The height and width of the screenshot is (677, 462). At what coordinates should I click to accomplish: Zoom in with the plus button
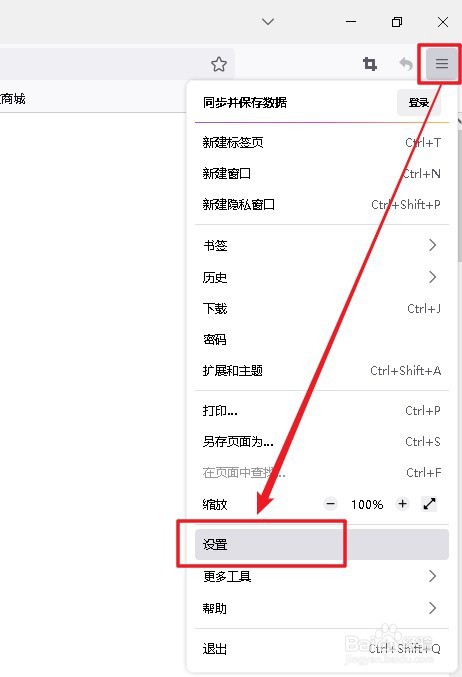pyautogui.click(x=402, y=503)
